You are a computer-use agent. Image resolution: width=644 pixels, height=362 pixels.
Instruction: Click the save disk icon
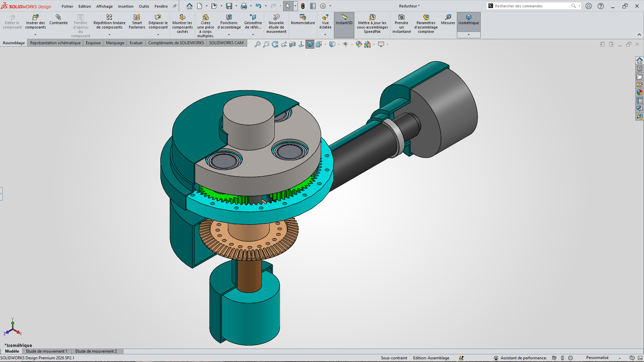[229, 6]
